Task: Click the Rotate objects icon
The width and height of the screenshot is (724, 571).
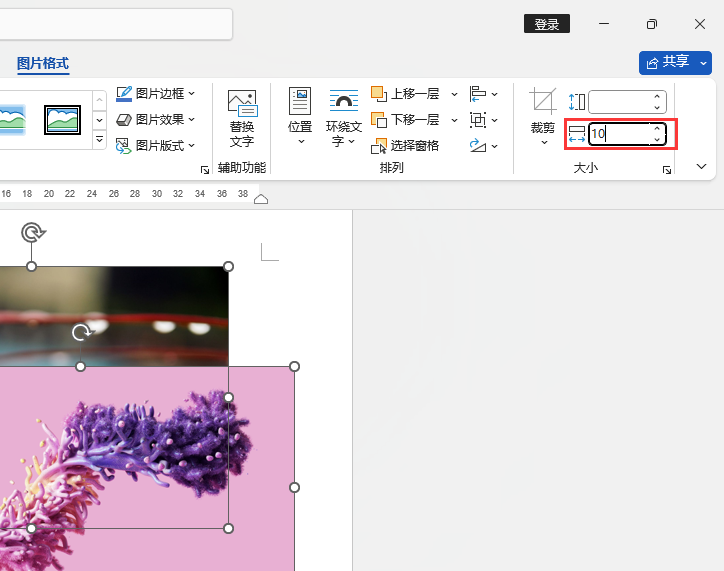Action: coord(478,146)
